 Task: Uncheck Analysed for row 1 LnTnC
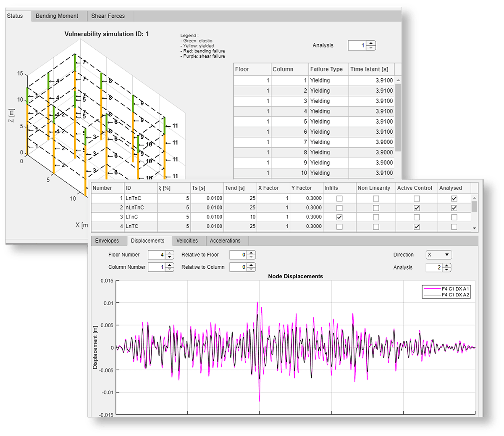(454, 198)
